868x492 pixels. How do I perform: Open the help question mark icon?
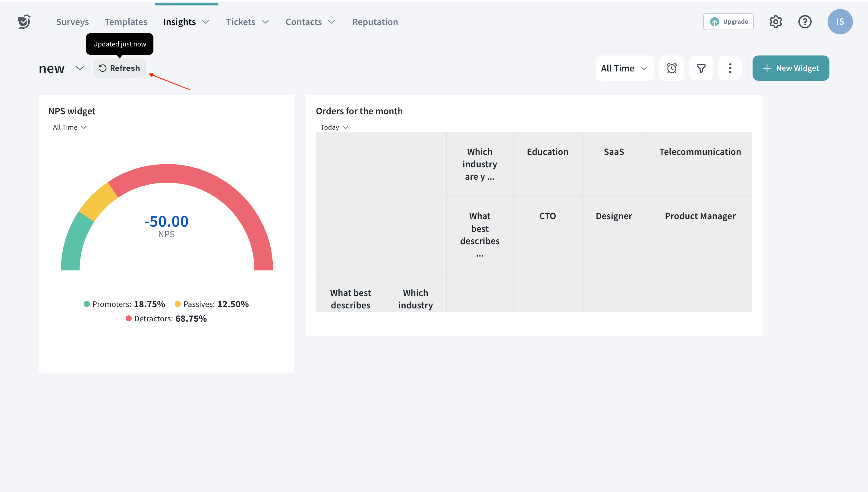(x=804, y=22)
